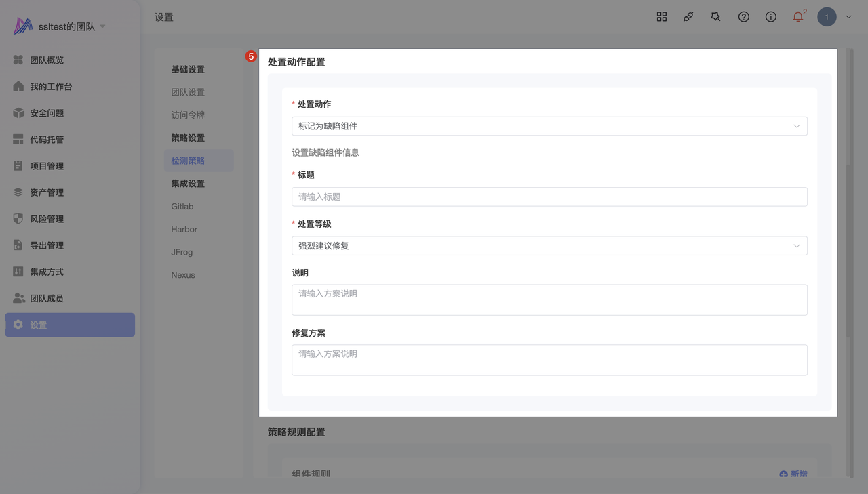
Task: Open the grid apps icon in header
Action: (x=662, y=17)
